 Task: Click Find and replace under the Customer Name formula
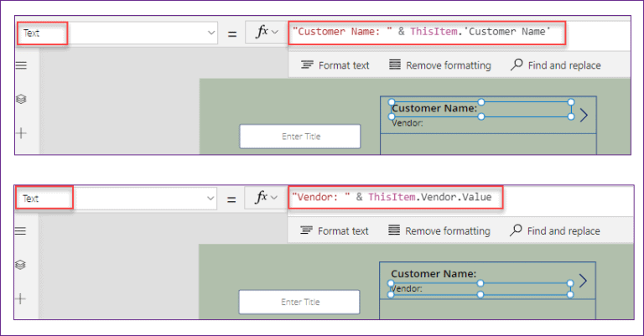555,65
